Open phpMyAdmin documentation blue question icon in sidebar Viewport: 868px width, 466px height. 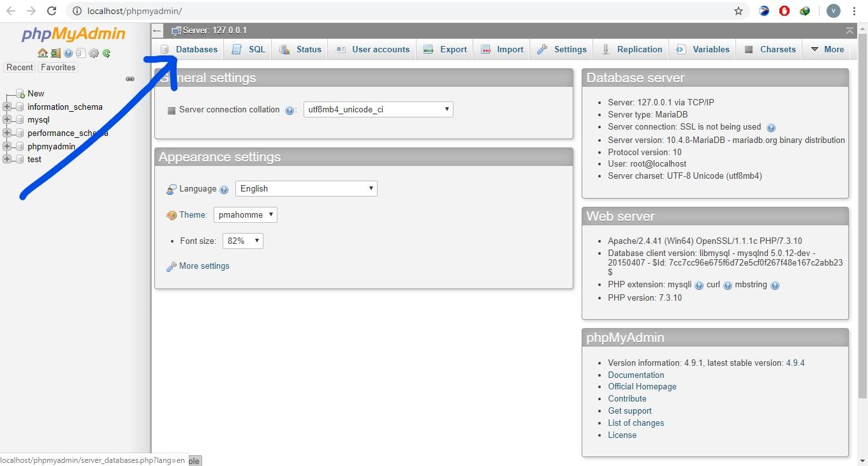point(68,53)
